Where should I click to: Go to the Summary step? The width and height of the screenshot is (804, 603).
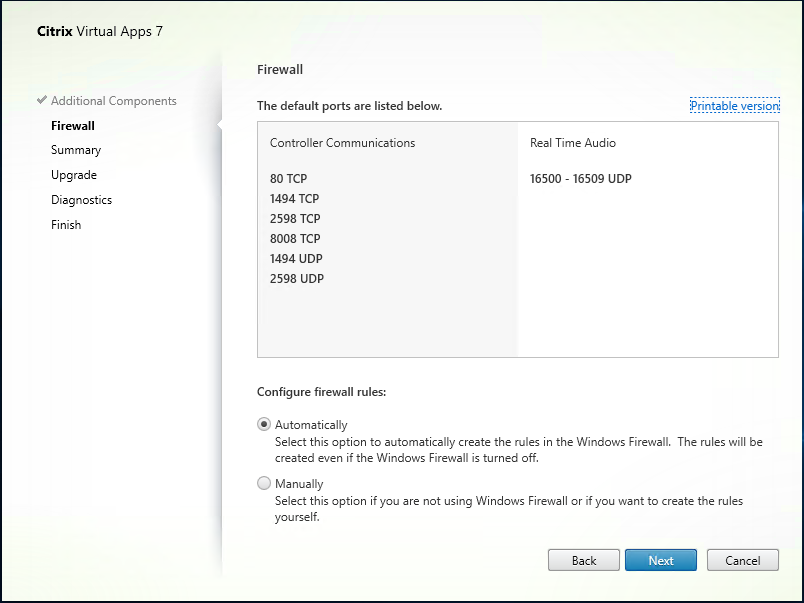[x=76, y=150]
